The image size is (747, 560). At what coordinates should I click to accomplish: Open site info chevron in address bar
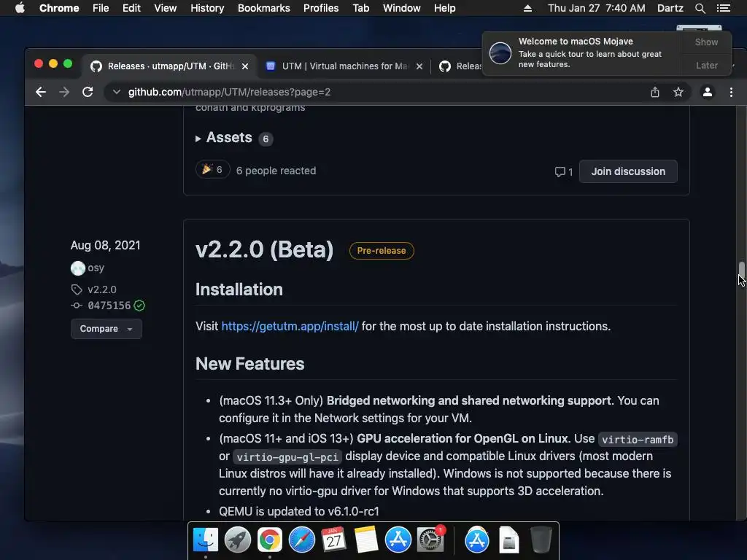click(x=116, y=92)
